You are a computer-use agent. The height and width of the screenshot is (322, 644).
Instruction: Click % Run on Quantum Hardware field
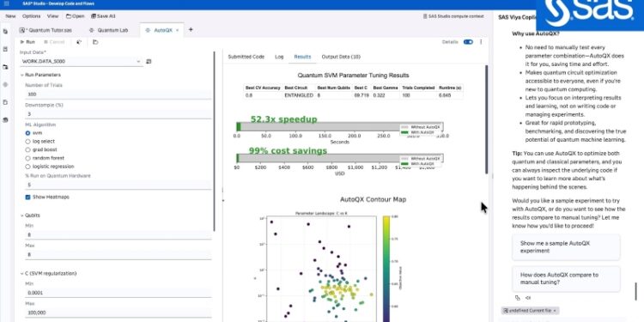(x=118, y=185)
